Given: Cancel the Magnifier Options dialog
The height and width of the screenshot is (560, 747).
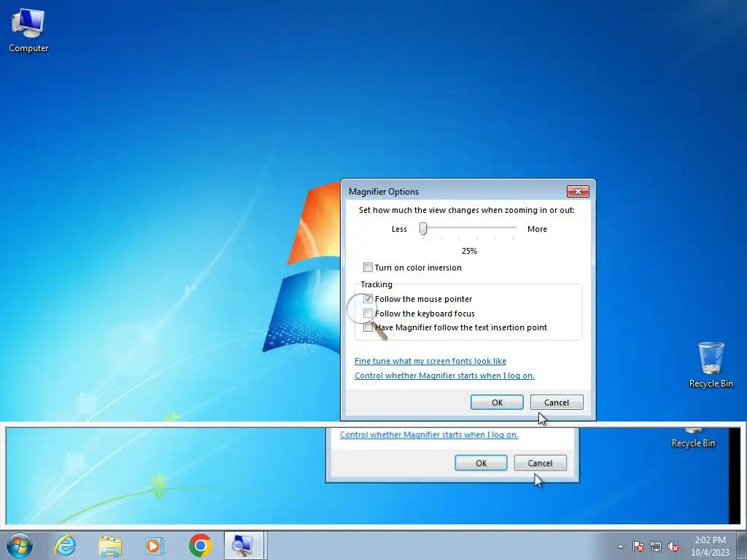Looking at the screenshot, I should [557, 402].
